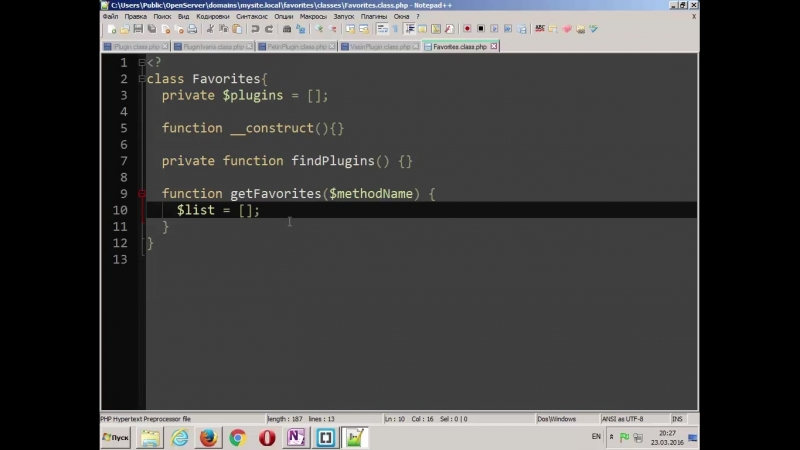This screenshot has height=450, width=800.
Task: Click the Stop macro recording black square
Action: (481, 29)
